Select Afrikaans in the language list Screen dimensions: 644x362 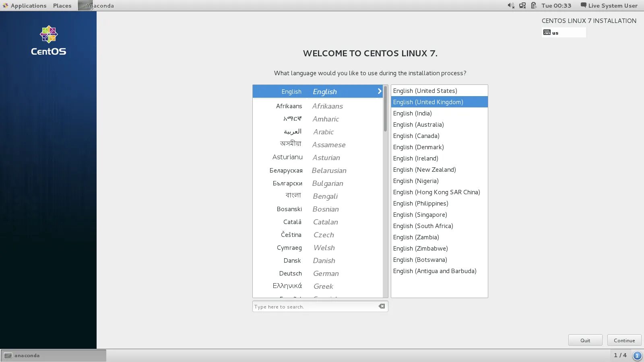(x=318, y=106)
